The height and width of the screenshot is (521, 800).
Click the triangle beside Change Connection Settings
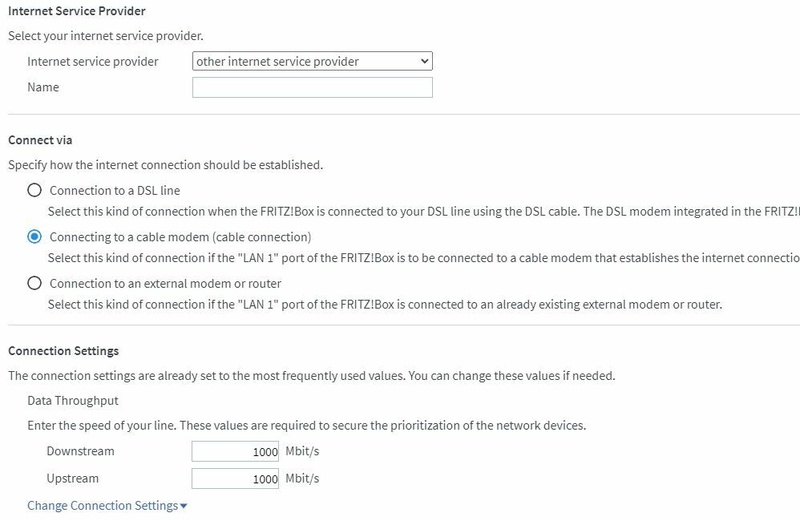click(x=184, y=506)
